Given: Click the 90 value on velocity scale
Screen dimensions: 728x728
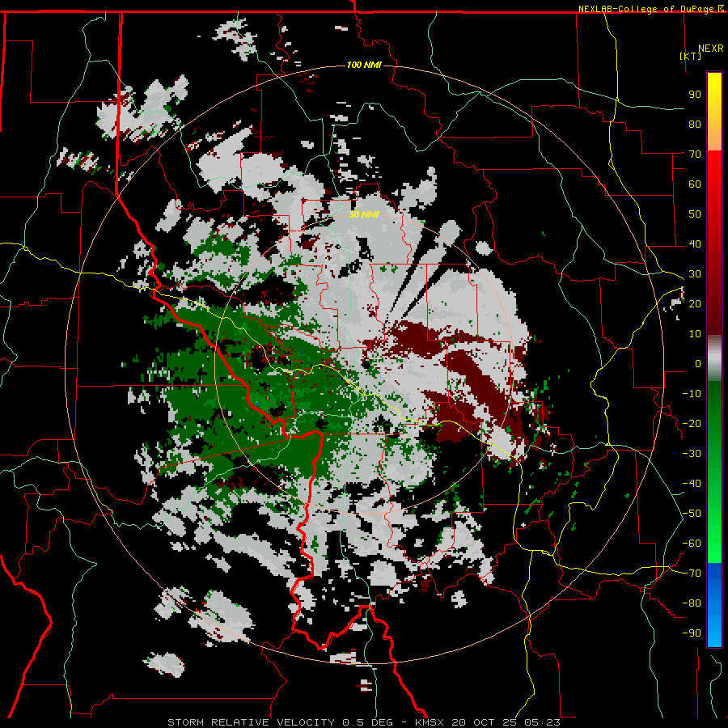Looking at the screenshot, I should [695, 95].
